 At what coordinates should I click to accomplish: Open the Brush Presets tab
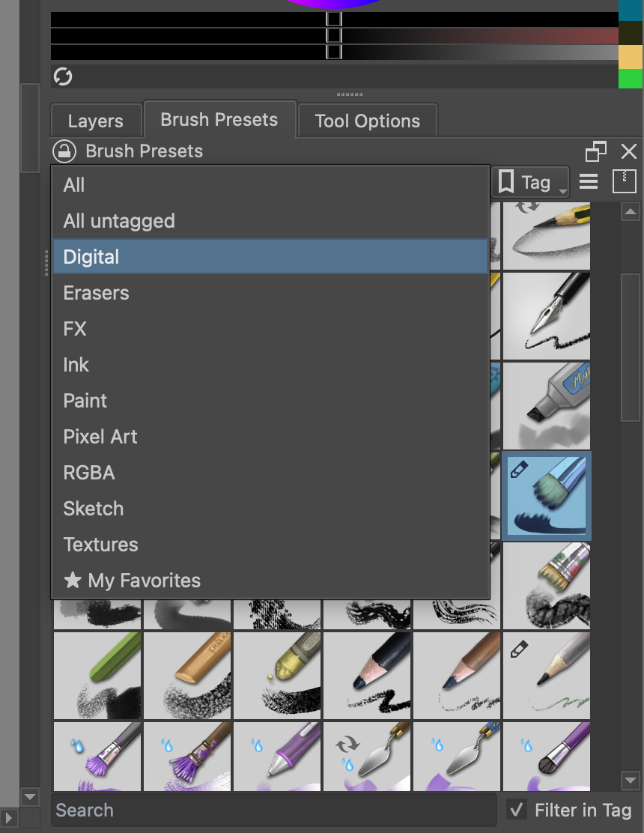click(219, 120)
